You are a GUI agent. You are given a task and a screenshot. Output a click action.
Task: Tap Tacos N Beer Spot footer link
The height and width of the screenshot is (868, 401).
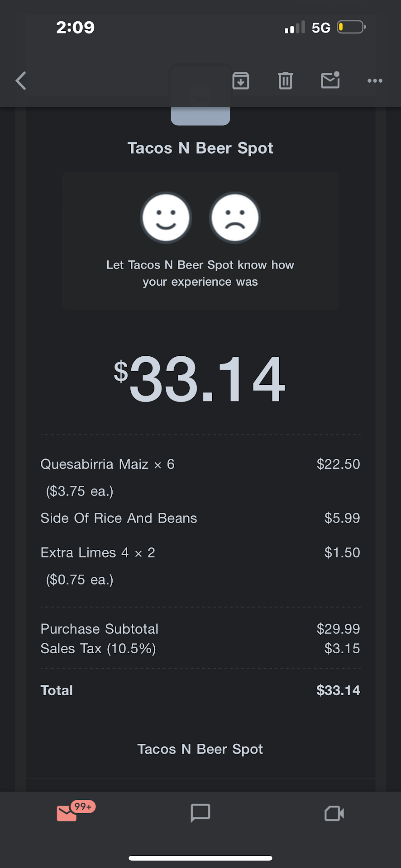point(200,749)
